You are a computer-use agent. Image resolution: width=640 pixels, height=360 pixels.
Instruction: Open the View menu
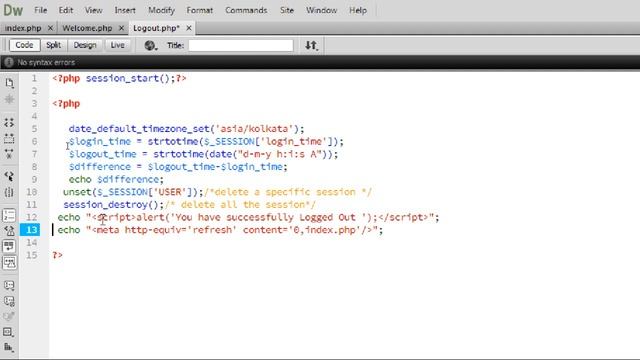click(x=93, y=10)
